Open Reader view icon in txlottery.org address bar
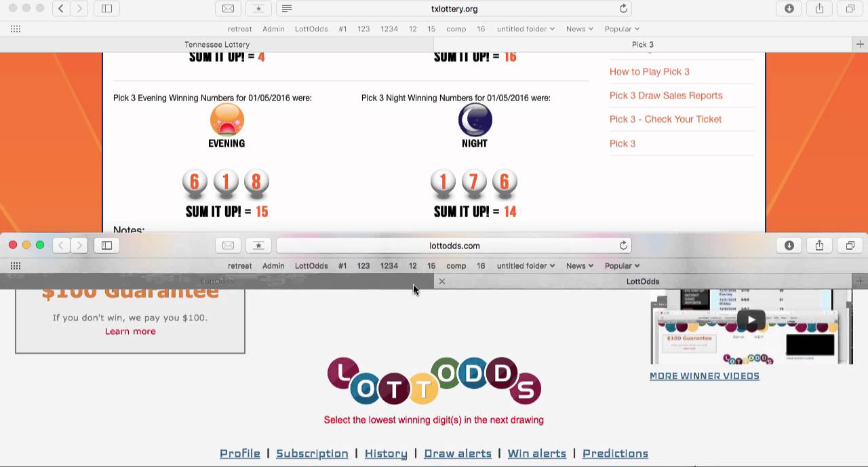The height and width of the screenshot is (467, 868). (x=287, y=9)
